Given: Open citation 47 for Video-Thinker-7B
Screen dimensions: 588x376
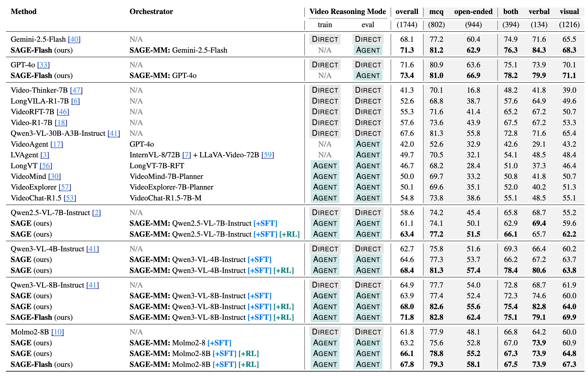Looking at the screenshot, I should [x=76, y=90].
